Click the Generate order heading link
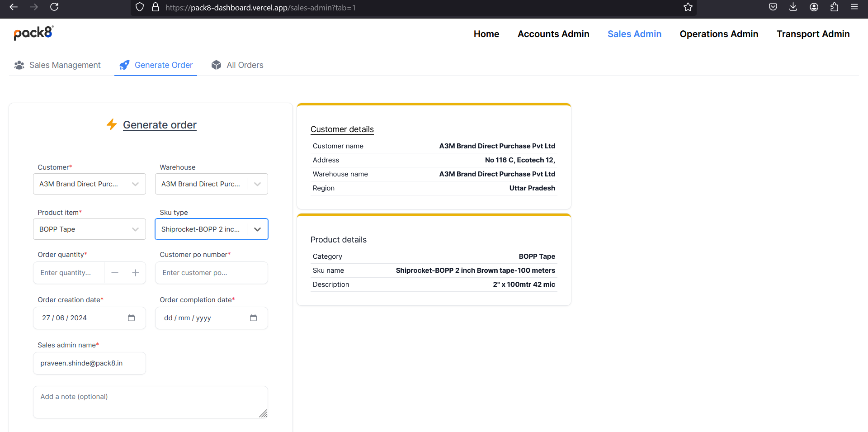The width and height of the screenshot is (868, 432). (x=160, y=125)
